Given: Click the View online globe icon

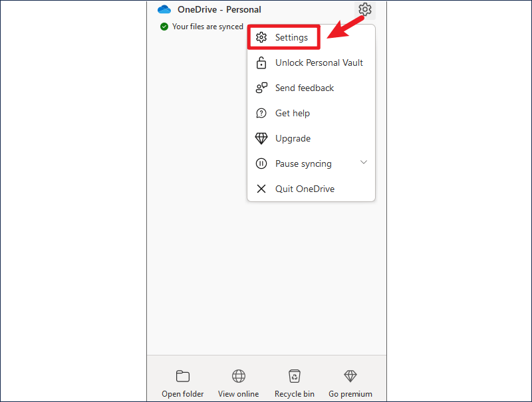Looking at the screenshot, I should (x=239, y=376).
